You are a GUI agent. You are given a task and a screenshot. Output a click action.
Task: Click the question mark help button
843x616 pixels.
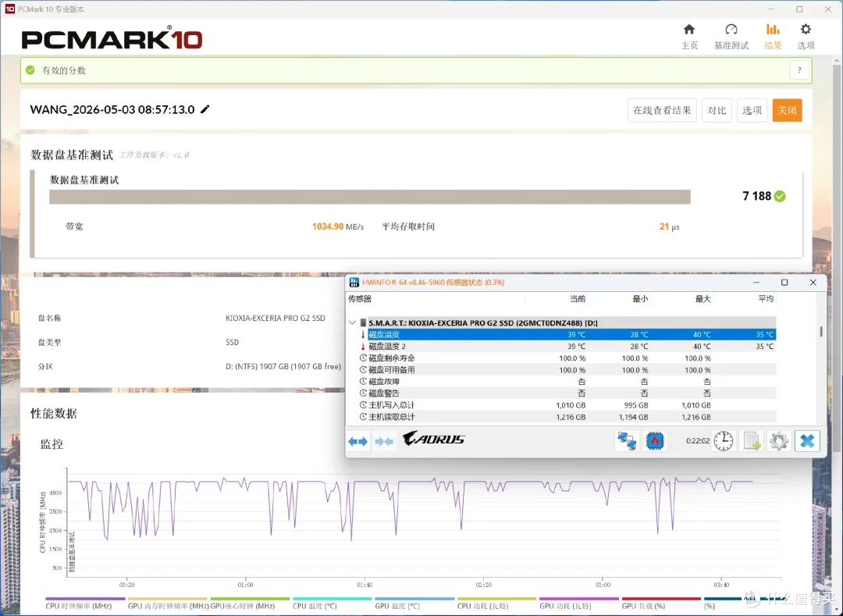pos(799,70)
